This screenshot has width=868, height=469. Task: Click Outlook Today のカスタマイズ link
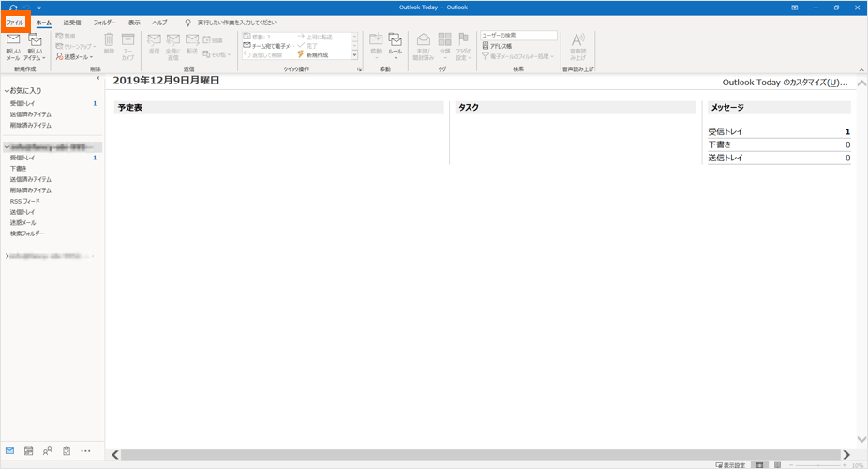tap(784, 83)
